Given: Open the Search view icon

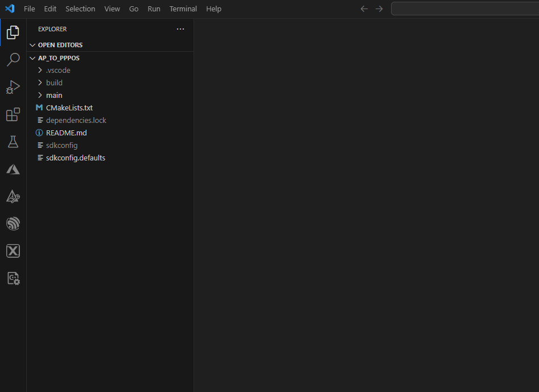Looking at the screenshot, I should click(13, 59).
